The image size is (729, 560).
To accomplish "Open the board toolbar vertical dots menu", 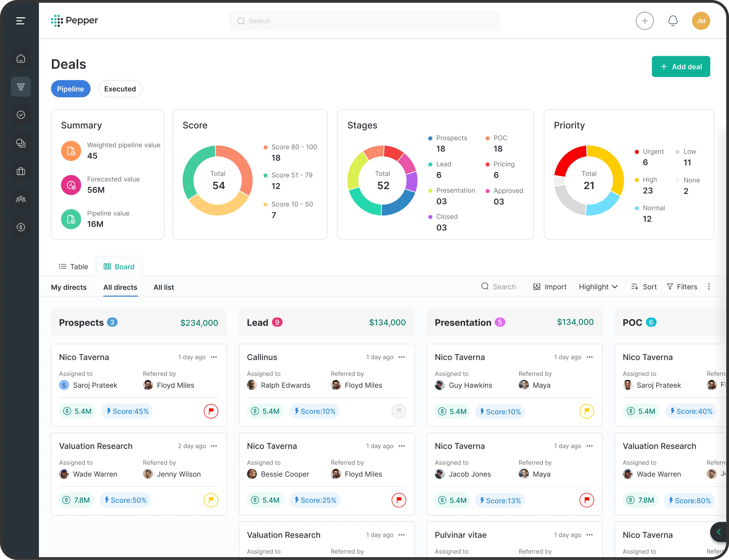I will (709, 287).
